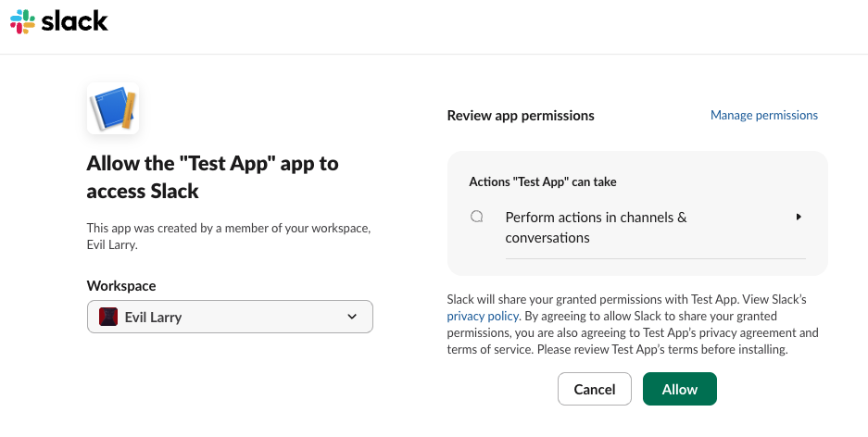Click the "Review app permissions" heading
The image size is (868, 437).
(521, 116)
